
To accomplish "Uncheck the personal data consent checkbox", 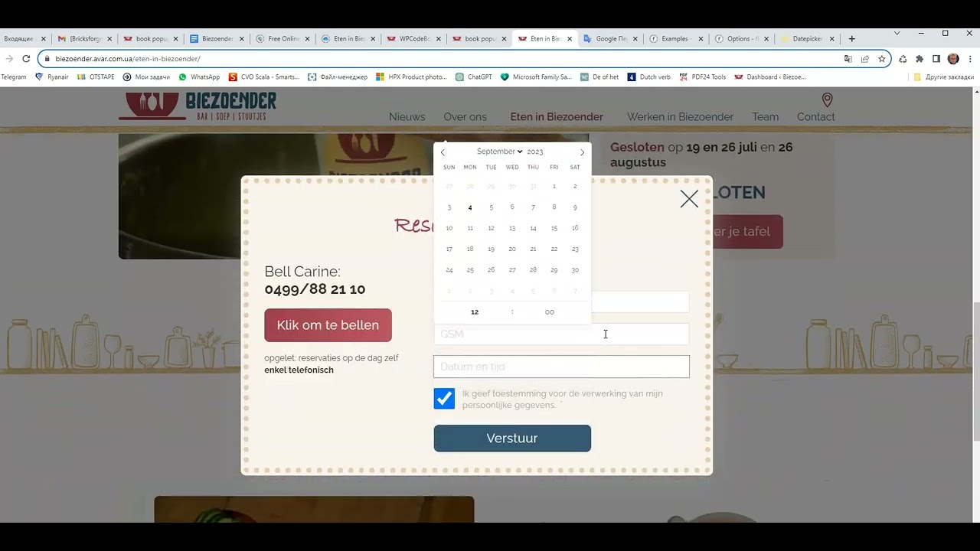I will coord(444,399).
